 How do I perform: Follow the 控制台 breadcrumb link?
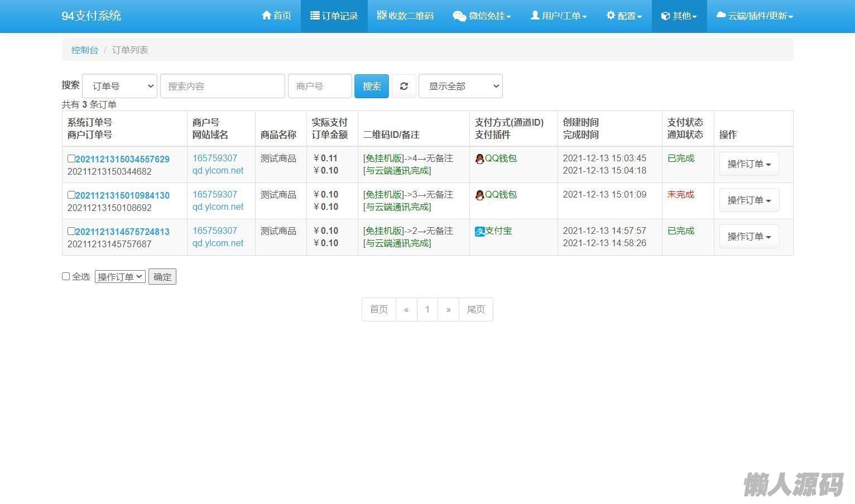point(84,50)
